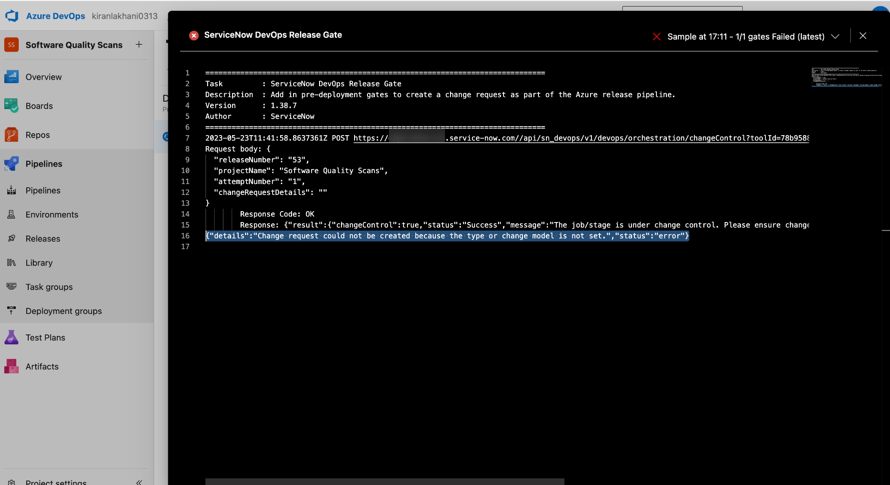Click the highlighted error details line 16
Viewport: 890px width, 485px height.
447,236
